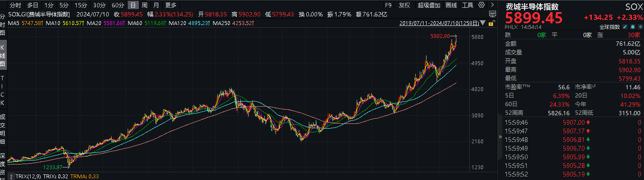
Task: Collapse right panel with the » handle
Action: click(x=500, y=137)
